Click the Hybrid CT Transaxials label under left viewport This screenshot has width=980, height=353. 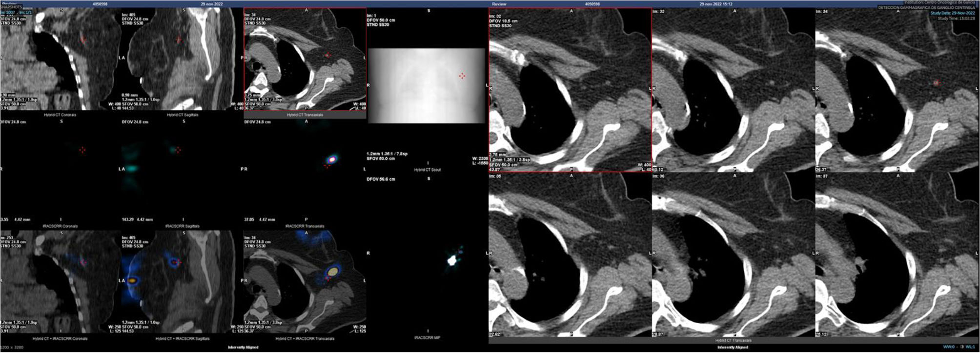[x=305, y=115]
